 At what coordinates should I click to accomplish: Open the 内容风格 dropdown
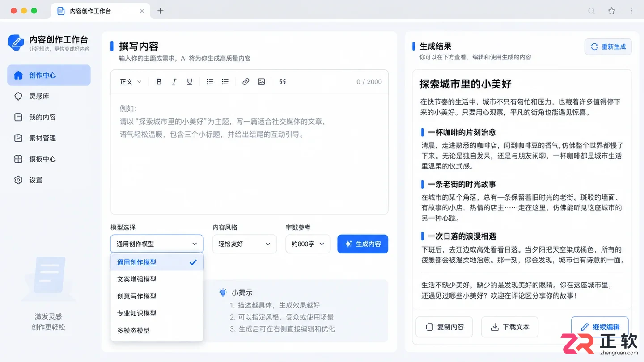click(244, 244)
